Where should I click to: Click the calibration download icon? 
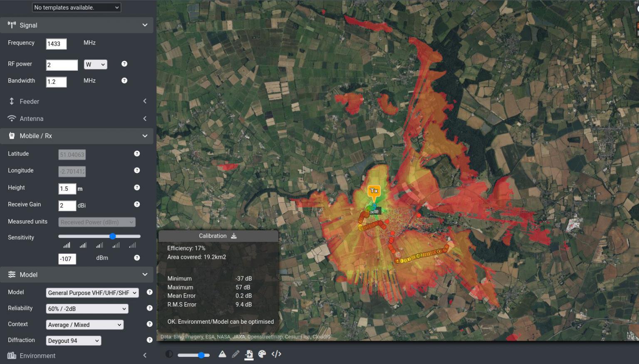point(234,236)
